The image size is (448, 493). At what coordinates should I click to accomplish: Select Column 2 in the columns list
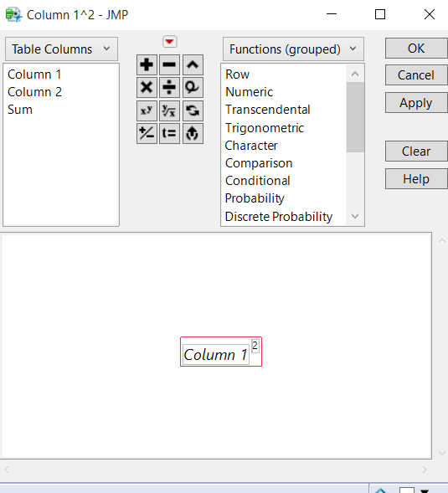34,92
